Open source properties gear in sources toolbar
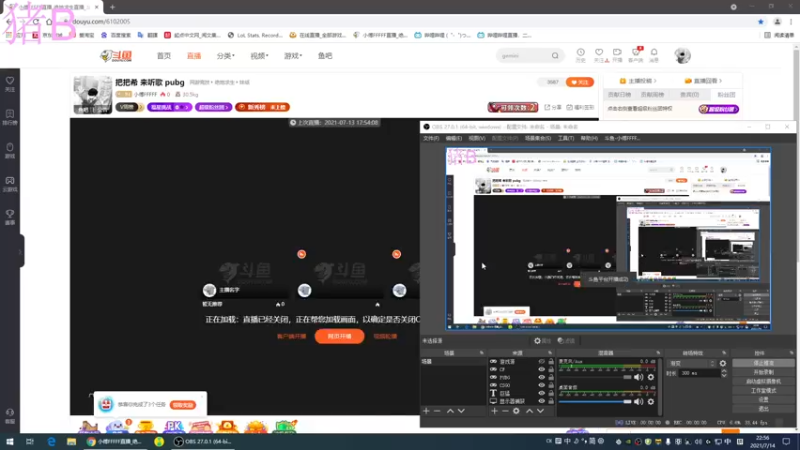 coord(516,411)
